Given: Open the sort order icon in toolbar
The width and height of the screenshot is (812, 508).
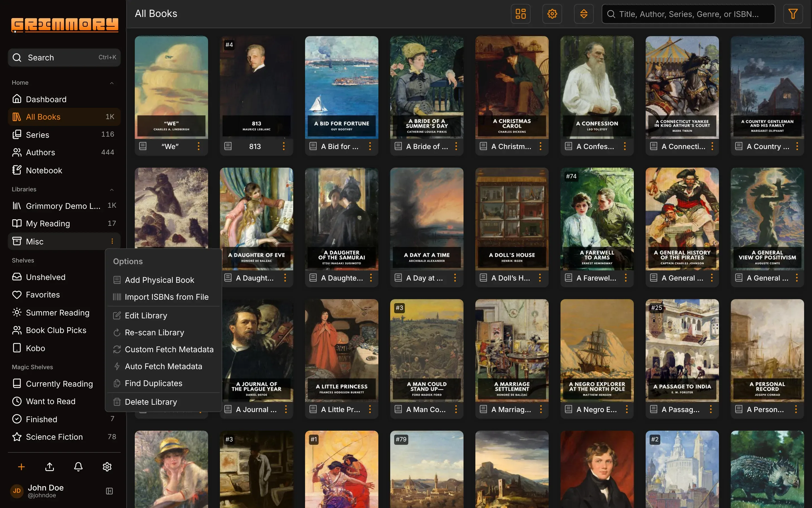Looking at the screenshot, I should coord(584,14).
